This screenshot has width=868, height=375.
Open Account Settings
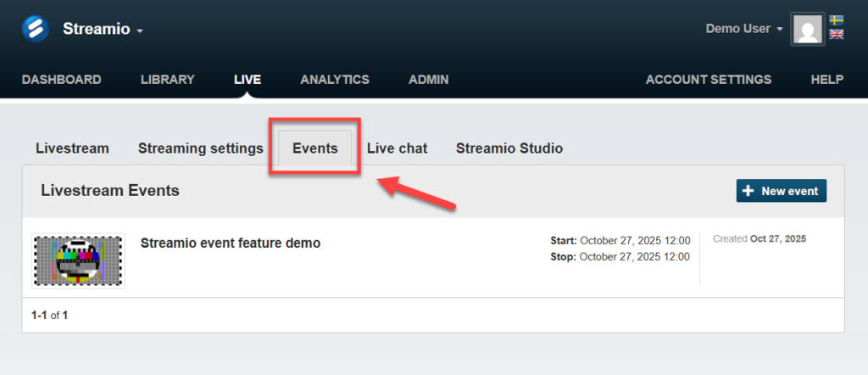pyautogui.click(x=709, y=80)
